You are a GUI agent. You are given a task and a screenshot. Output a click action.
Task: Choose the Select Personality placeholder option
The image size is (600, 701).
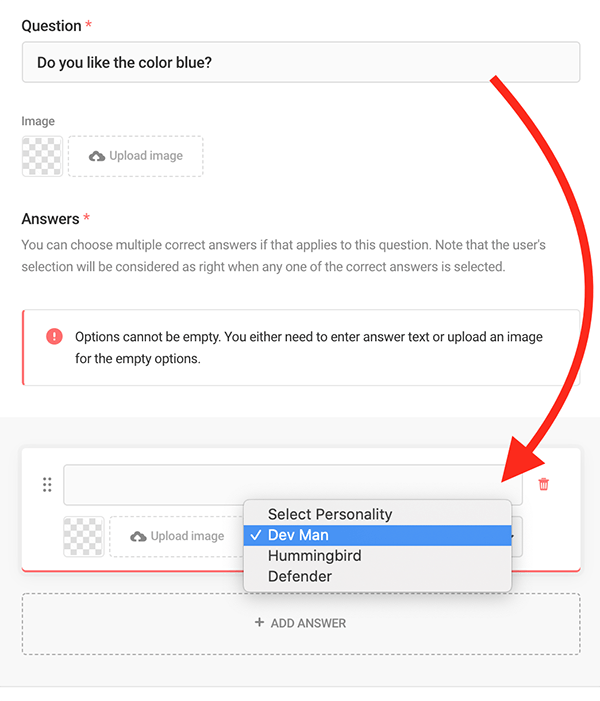point(330,514)
